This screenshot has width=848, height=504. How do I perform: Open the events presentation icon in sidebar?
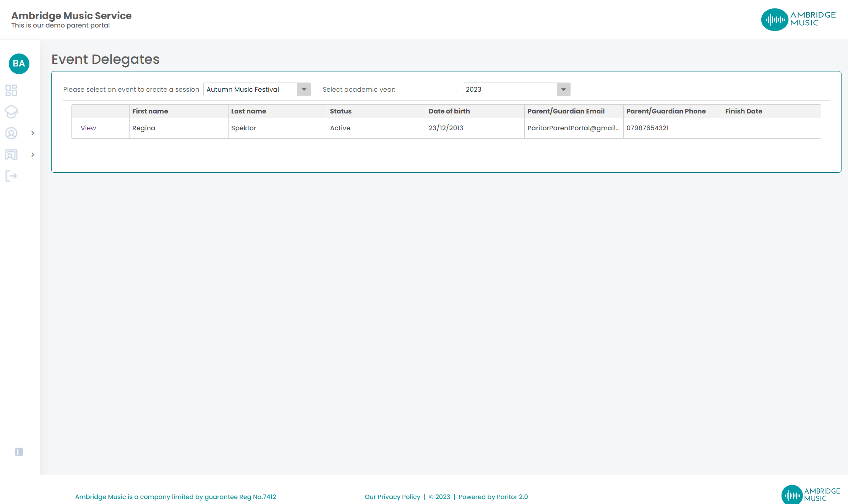point(11,155)
